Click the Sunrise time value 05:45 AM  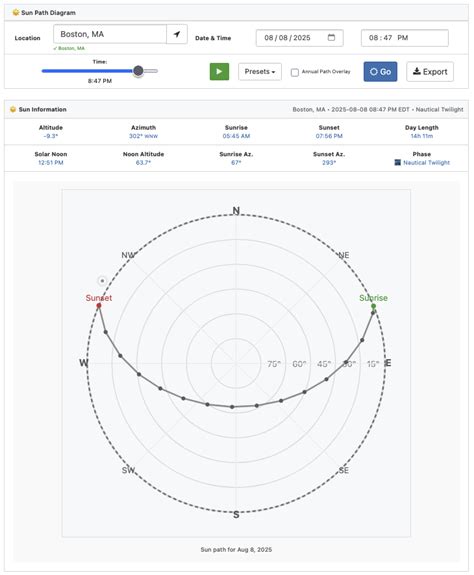pyautogui.click(x=236, y=136)
